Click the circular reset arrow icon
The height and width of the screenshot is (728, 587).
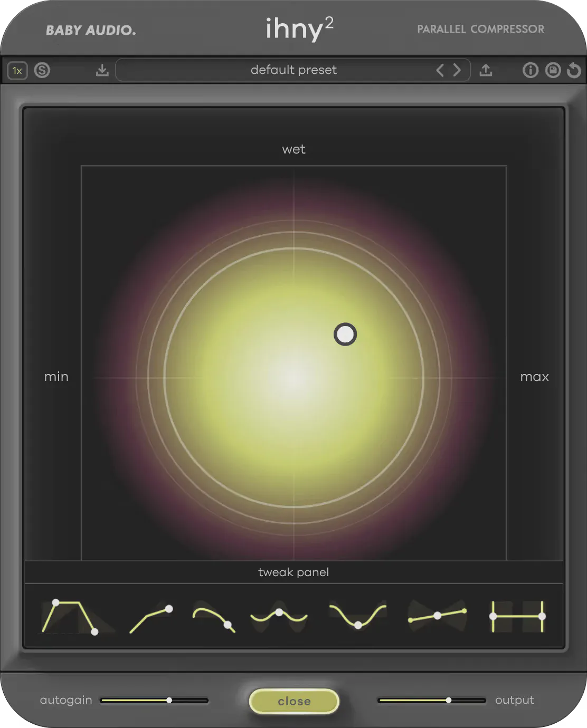[574, 70]
